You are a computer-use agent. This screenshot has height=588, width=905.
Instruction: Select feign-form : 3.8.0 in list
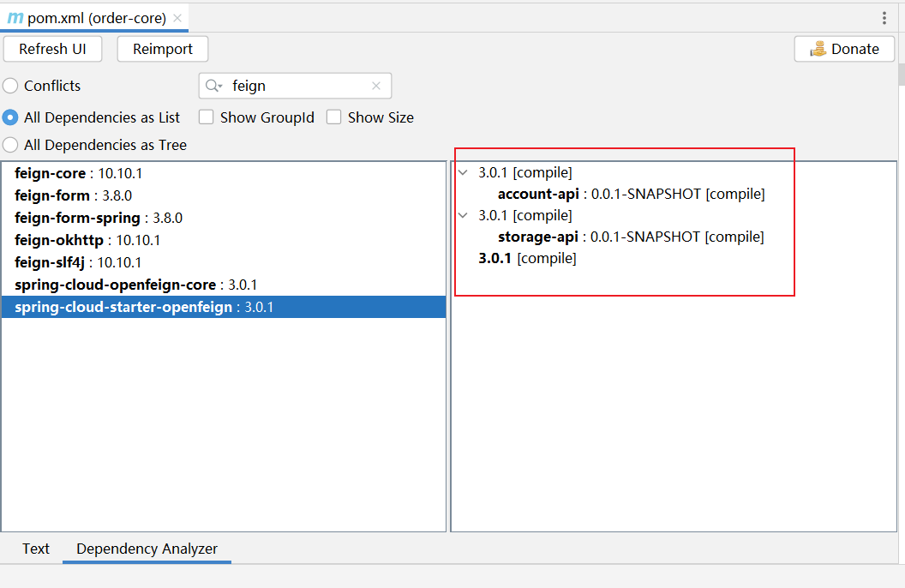(x=224, y=195)
